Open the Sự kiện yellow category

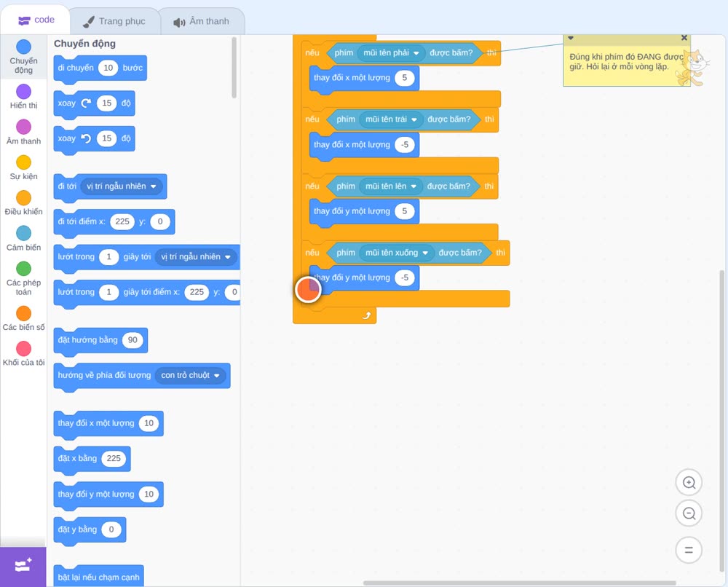click(x=24, y=162)
